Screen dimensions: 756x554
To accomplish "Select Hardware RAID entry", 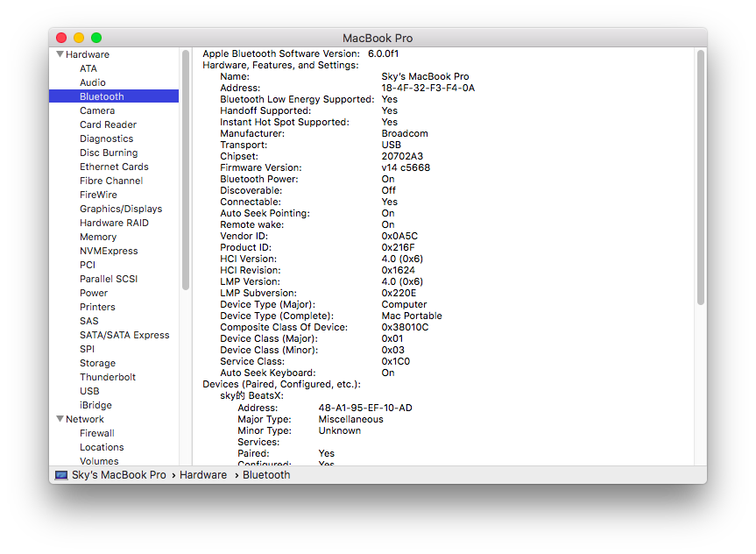I will click(114, 223).
